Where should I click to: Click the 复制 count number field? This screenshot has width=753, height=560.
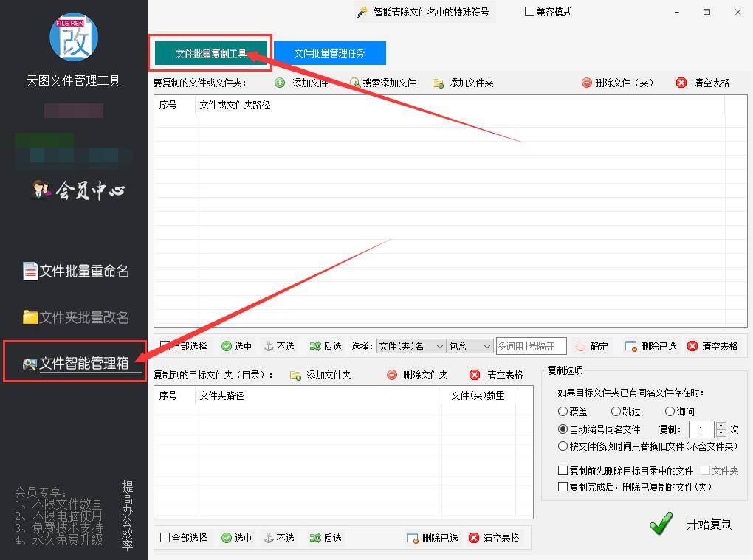(701, 429)
